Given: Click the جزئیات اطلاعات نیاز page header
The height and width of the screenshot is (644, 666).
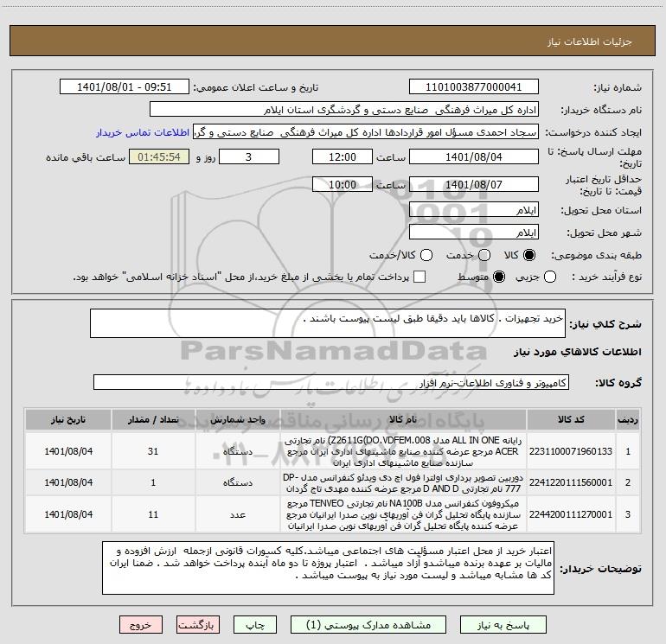Looking at the screenshot, I should (x=590, y=41).
